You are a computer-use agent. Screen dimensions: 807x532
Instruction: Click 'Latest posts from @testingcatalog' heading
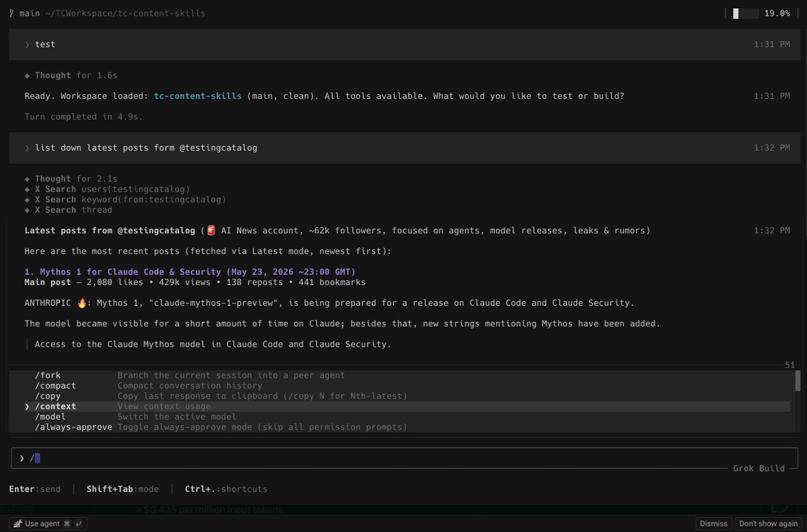110,231
